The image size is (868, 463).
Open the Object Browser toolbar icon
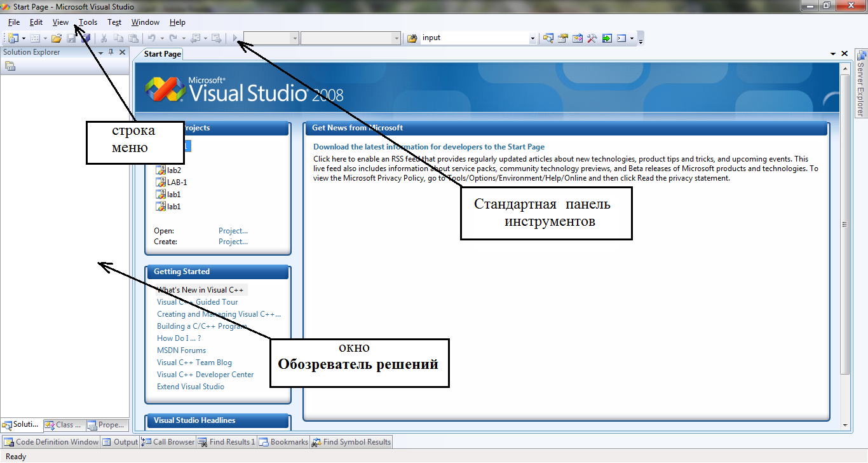[x=577, y=38]
